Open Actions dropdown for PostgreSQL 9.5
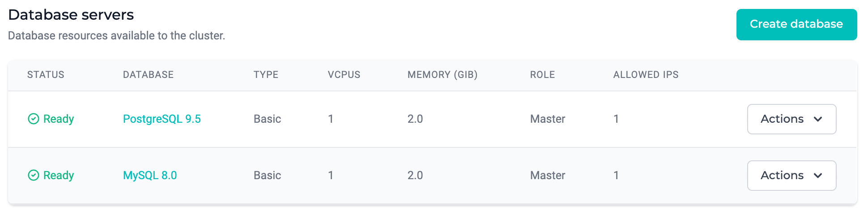Screen dimensions: 868x215 [791, 119]
